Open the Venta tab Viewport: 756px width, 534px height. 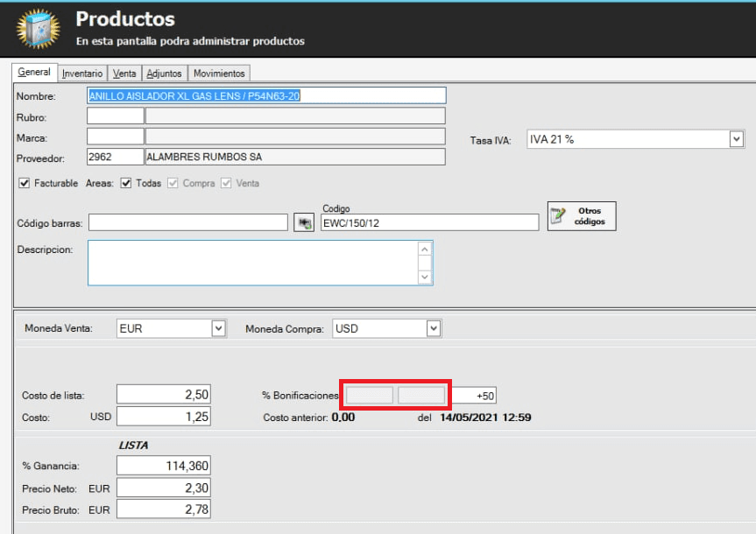(x=124, y=74)
